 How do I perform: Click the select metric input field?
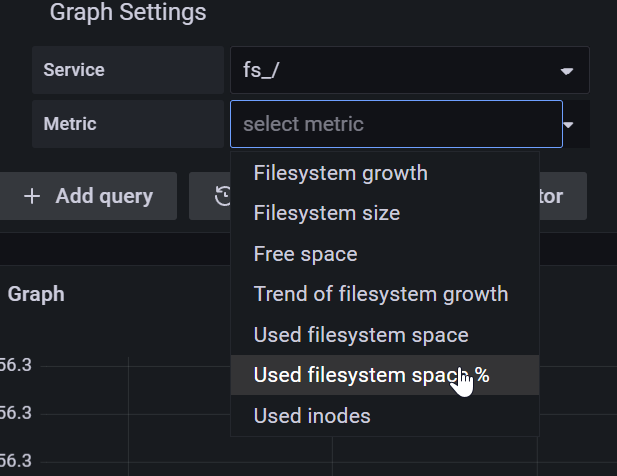pyautogui.click(x=396, y=124)
